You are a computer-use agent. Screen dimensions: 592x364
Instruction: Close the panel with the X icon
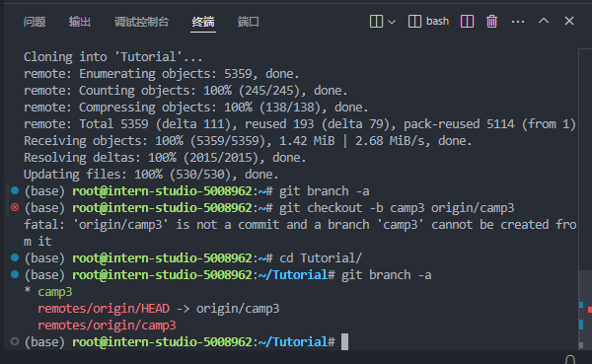(569, 21)
